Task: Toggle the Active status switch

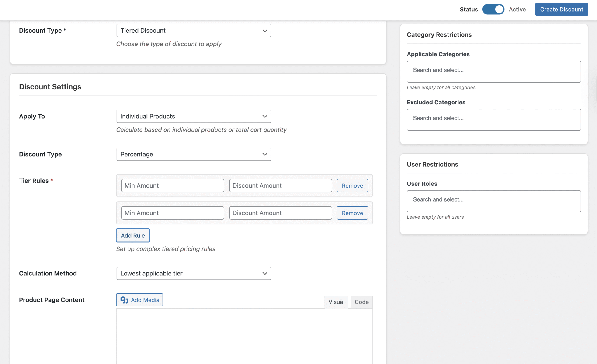Action: tap(493, 10)
